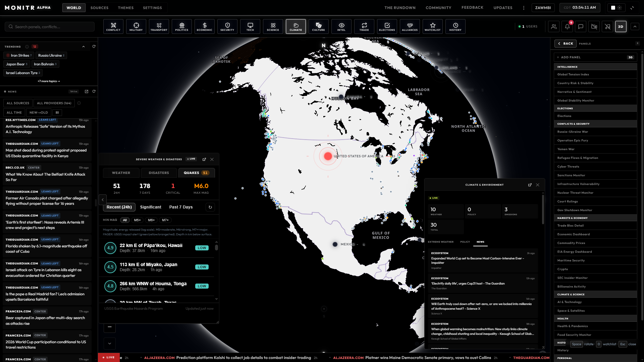Viewport: 644px width, 362px height.
Task: Click the red earthquake marker on the globe
Action: [328, 156]
